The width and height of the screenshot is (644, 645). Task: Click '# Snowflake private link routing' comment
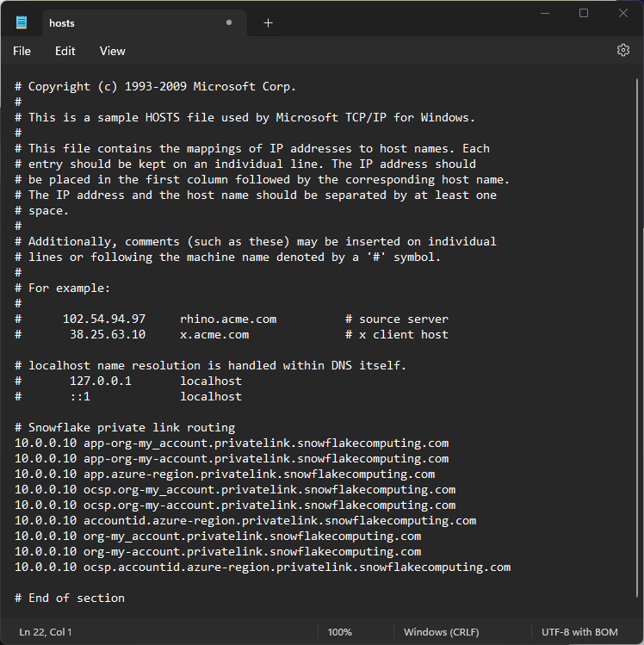125,427
